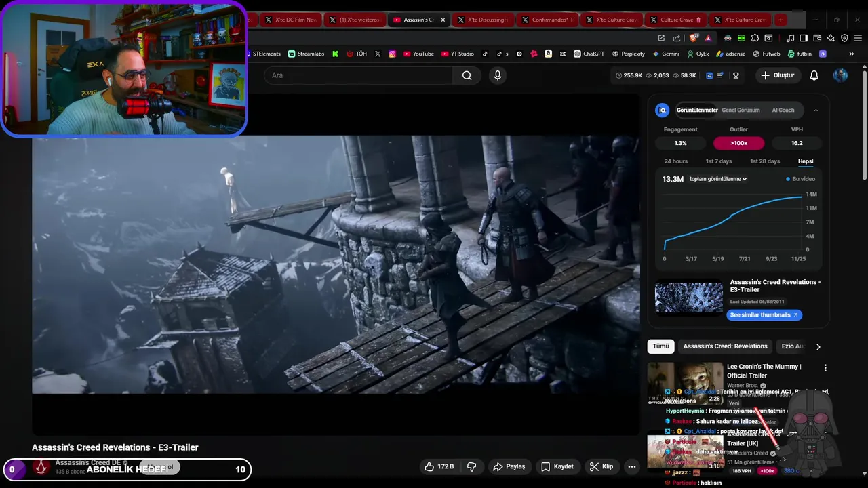Show more topic chips with arrow
The image size is (868, 488).
818,346
